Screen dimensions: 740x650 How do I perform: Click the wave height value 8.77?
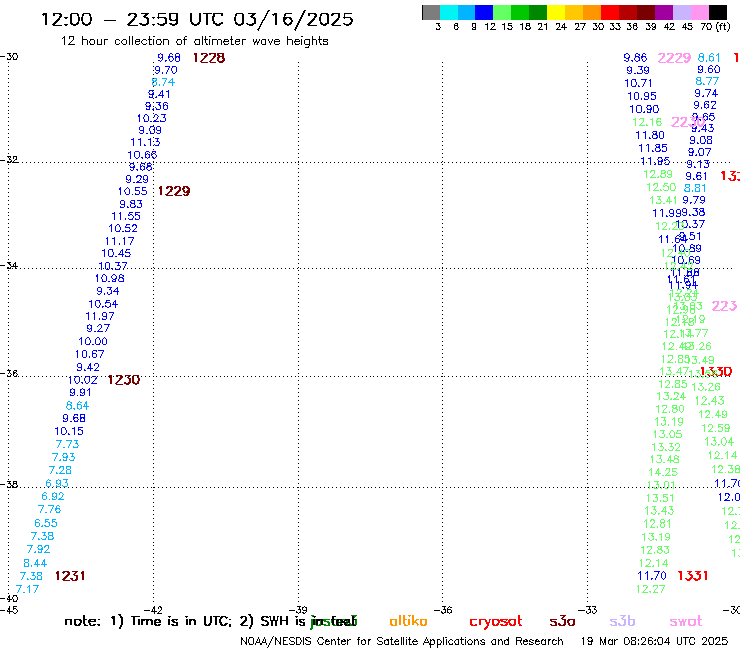[x=707, y=81]
